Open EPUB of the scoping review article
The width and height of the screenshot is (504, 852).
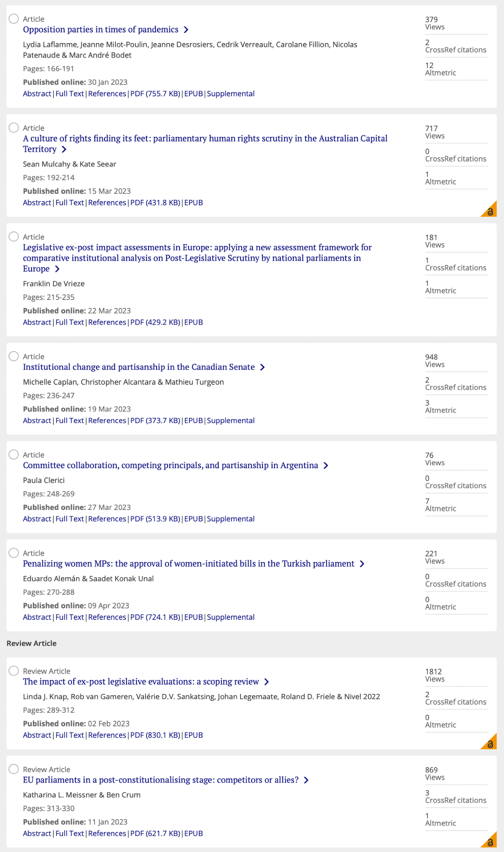pyautogui.click(x=193, y=735)
